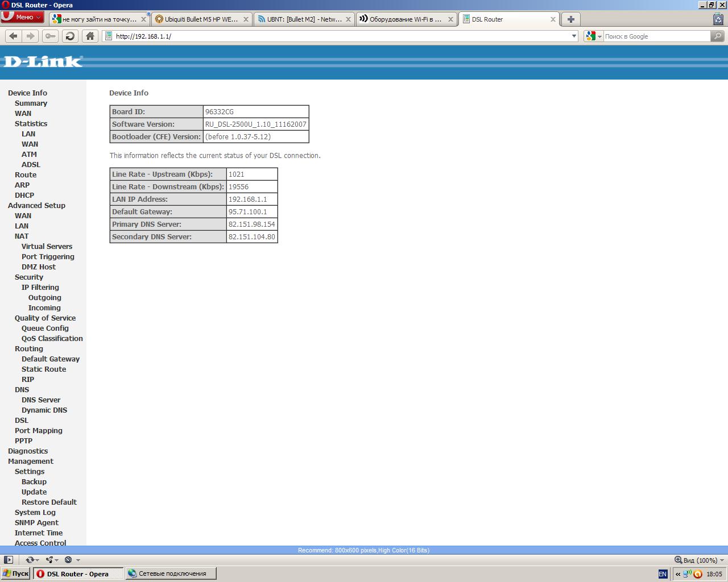
Task: Expand the Opera Turbo dropdown arrow
Action: tap(78, 560)
